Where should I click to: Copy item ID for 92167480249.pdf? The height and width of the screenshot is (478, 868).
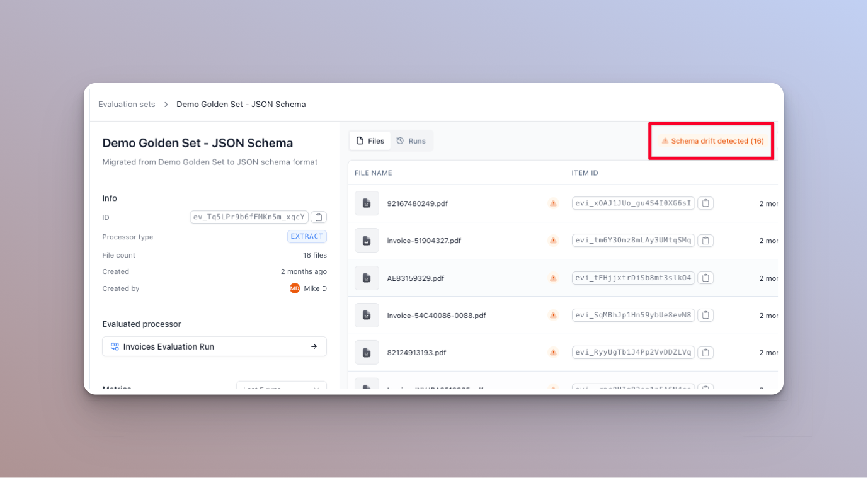pos(705,203)
